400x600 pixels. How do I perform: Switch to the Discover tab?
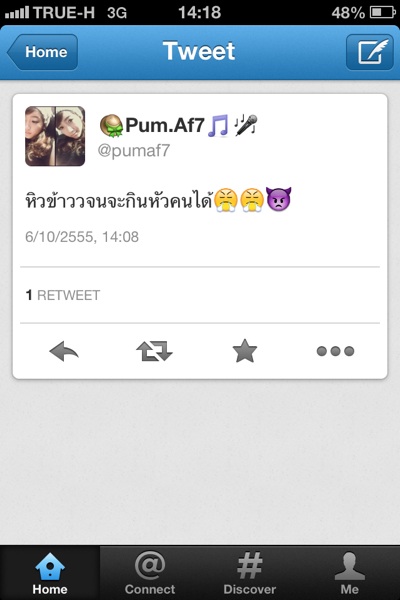(x=250, y=572)
